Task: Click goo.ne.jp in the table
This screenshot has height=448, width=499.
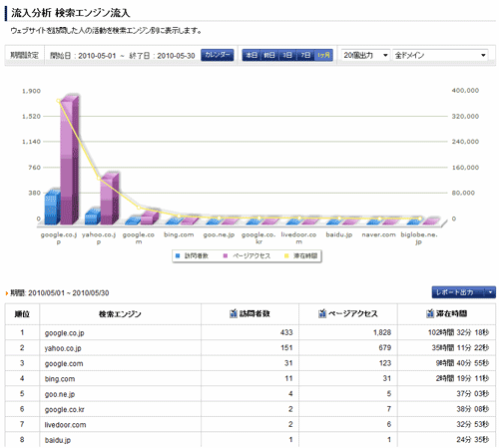Action: coord(60,394)
